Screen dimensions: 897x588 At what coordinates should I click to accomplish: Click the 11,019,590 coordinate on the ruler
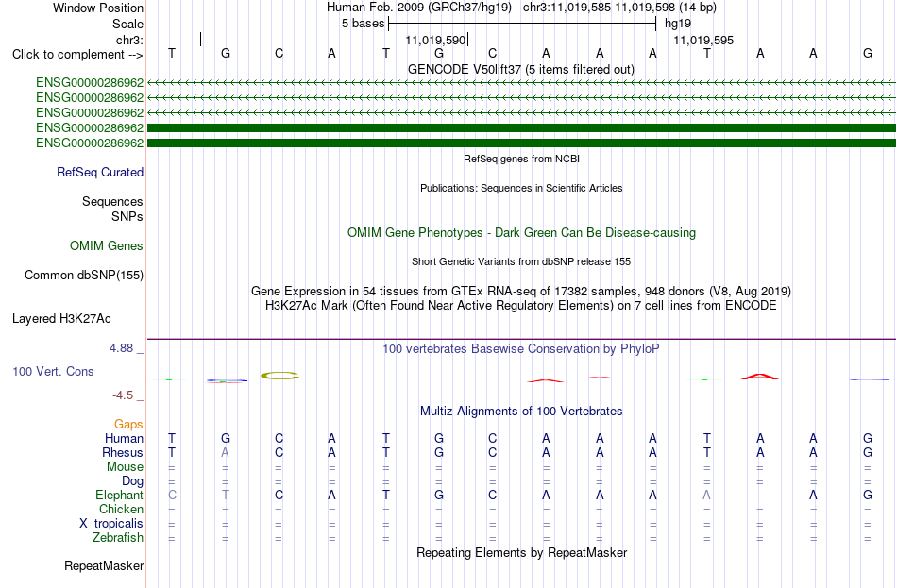[435, 40]
